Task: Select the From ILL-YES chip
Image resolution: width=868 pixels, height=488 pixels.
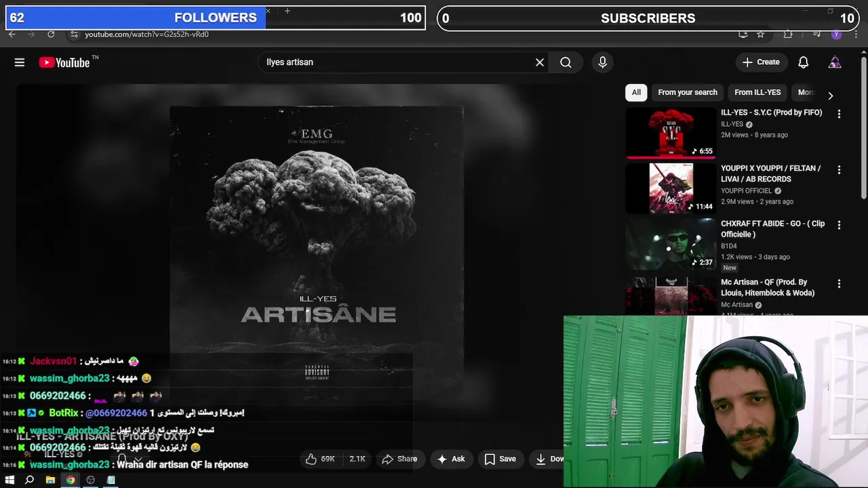Action: click(757, 92)
